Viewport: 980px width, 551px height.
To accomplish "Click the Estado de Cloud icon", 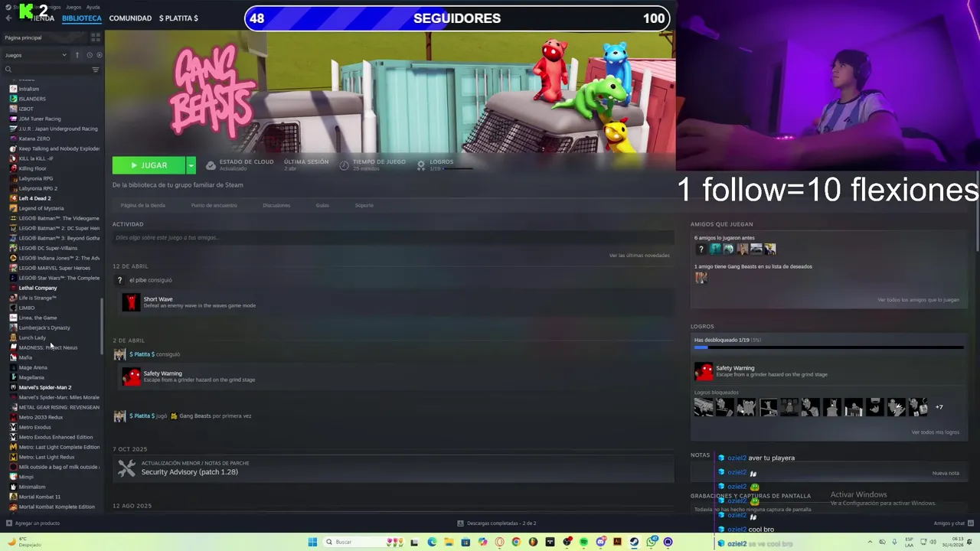I will pyautogui.click(x=211, y=165).
